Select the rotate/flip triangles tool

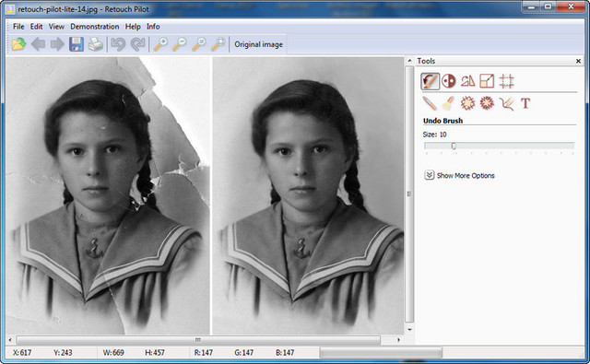click(x=468, y=81)
